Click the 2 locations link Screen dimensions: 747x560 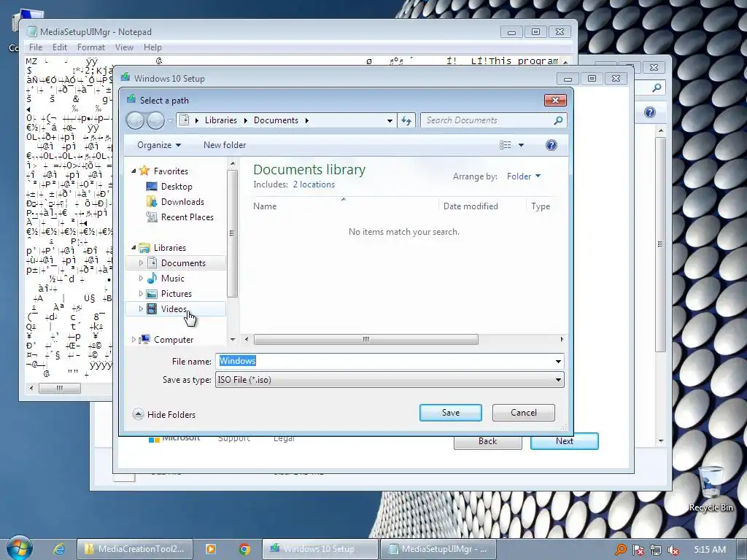pos(314,184)
